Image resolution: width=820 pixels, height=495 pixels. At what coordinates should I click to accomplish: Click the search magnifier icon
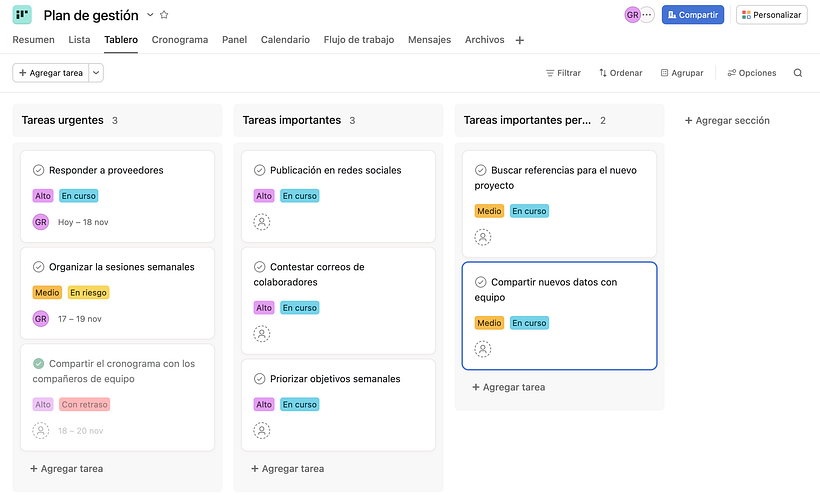click(x=798, y=73)
